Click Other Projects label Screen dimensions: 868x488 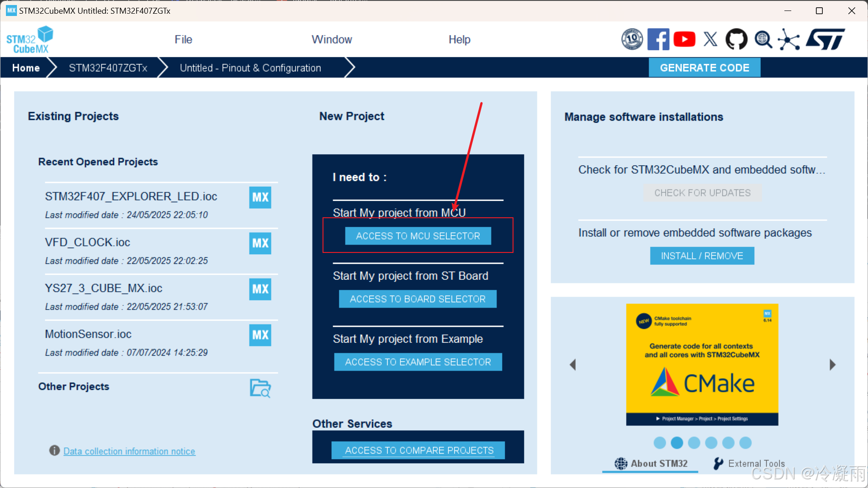pos(74,387)
